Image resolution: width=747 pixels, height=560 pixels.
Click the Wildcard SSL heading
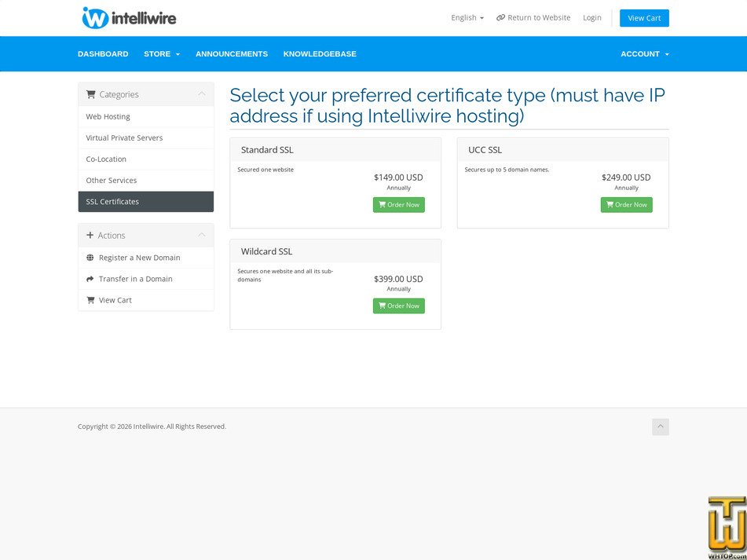[x=267, y=251]
